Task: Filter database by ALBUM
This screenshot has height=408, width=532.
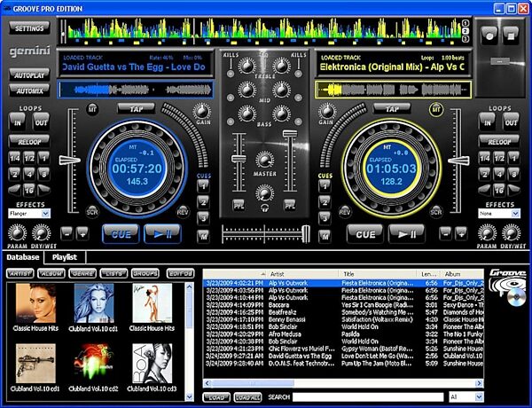Action: coord(51,273)
